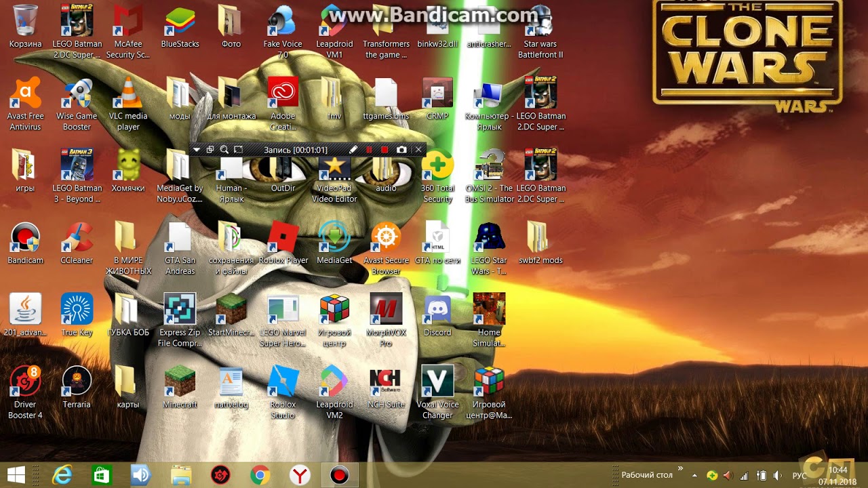868x488 pixels.
Task: Open the volume control in system tray
Action: click(777, 475)
